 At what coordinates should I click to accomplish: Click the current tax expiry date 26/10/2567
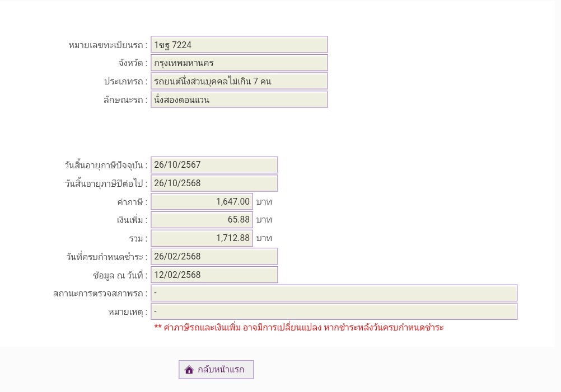pos(214,165)
